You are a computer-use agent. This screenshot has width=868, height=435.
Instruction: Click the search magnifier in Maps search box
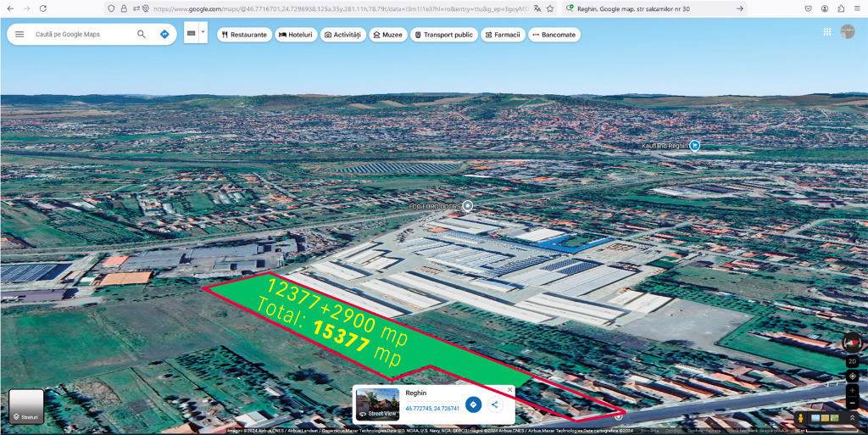point(142,35)
